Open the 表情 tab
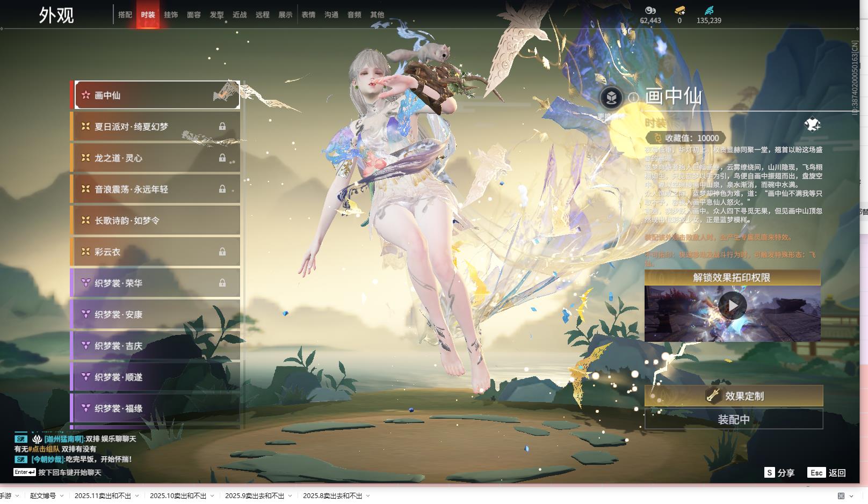This screenshot has height=504, width=868. click(x=308, y=14)
